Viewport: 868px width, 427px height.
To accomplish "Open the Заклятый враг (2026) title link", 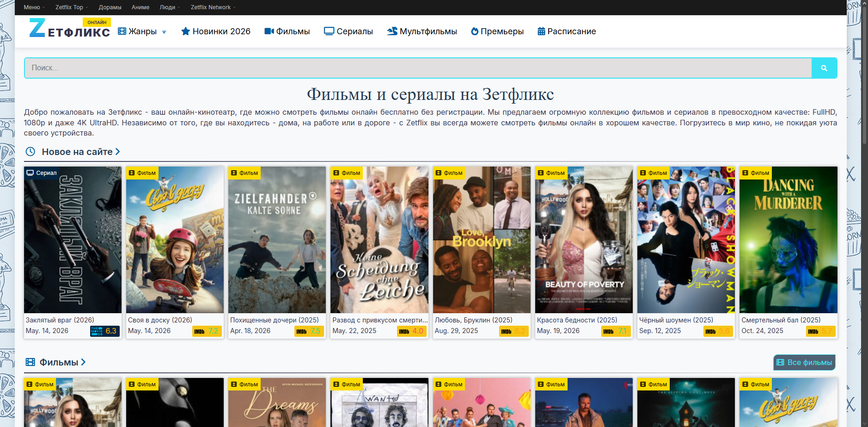I will [60, 320].
